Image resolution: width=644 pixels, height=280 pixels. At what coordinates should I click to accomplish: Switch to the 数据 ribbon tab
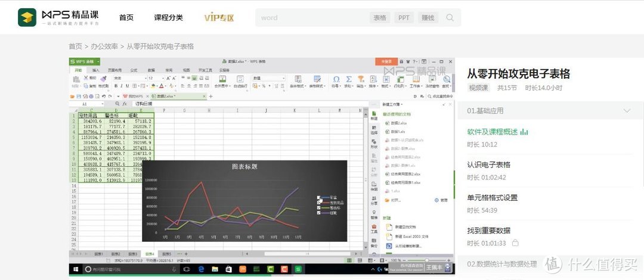click(x=151, y=70)
